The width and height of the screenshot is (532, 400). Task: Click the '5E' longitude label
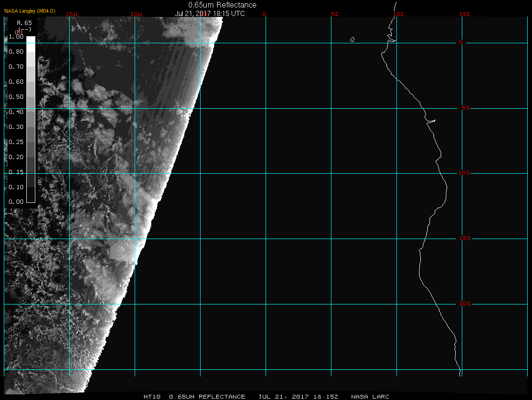point(335,14)
